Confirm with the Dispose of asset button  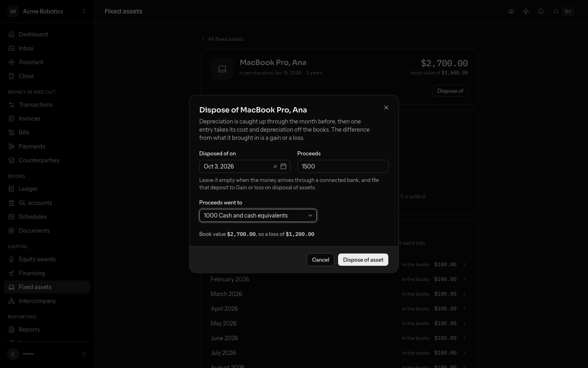pos(363,260)
